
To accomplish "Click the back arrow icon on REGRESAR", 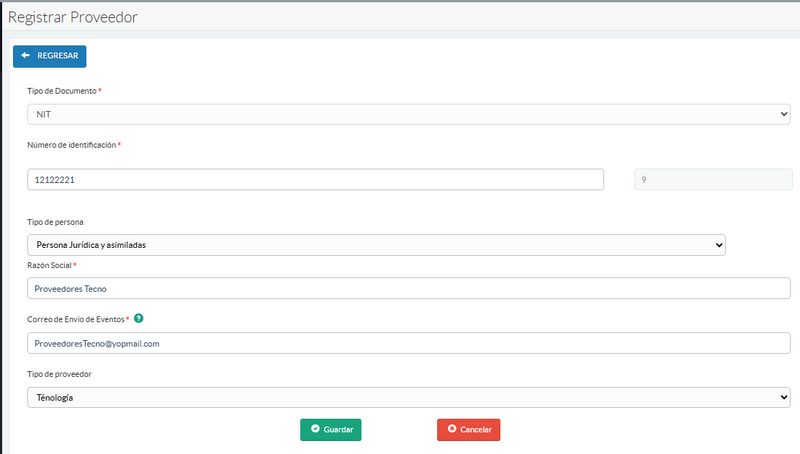I will point(25,56).
